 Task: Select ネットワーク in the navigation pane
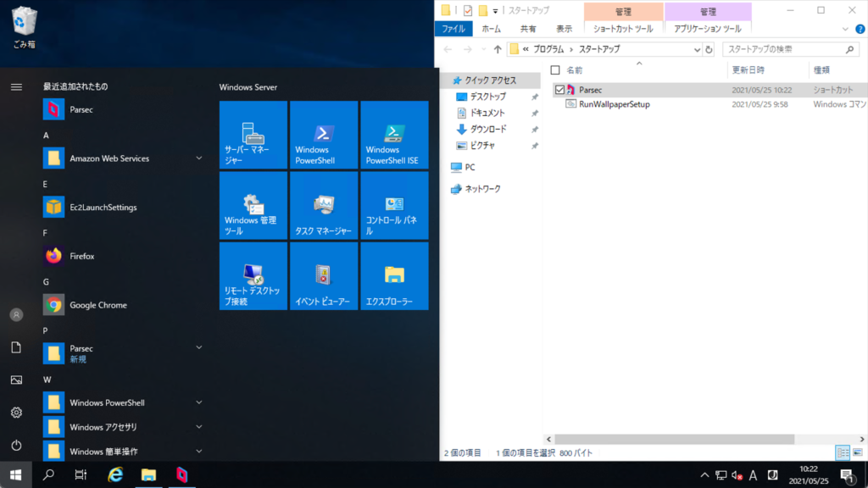pyautogui.click(x=482, y=189)
